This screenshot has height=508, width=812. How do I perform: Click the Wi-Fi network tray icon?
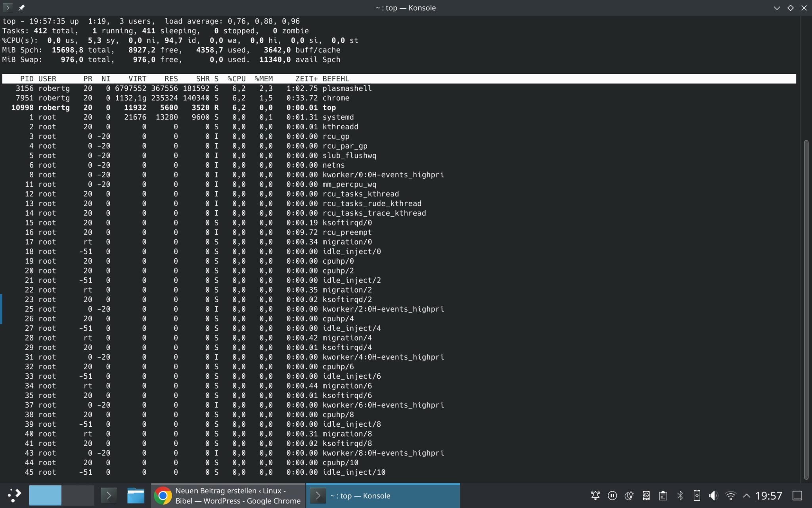731,495
